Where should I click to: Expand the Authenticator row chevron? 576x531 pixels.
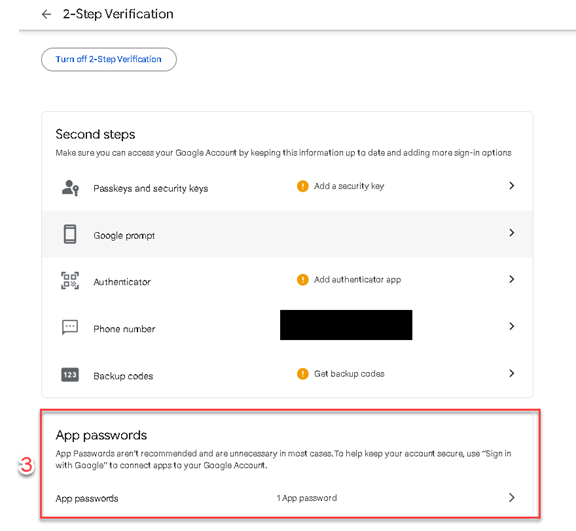pos(511,279)
